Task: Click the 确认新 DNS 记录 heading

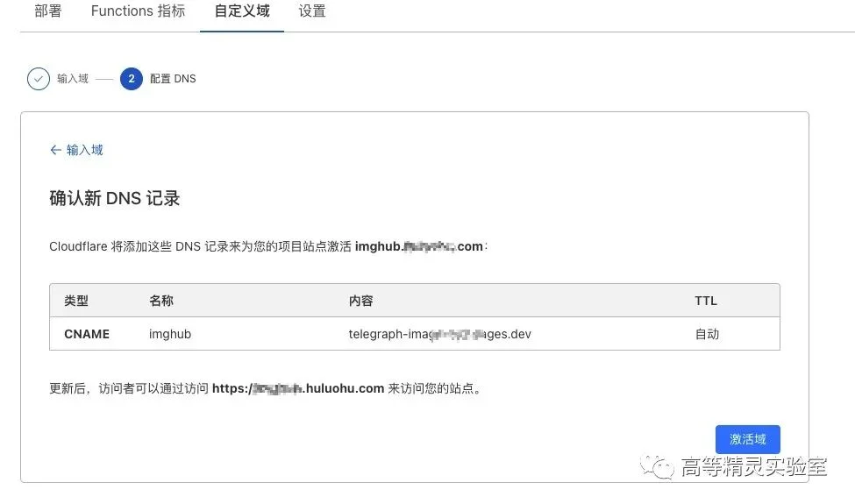Action: [x=115, y=198]
